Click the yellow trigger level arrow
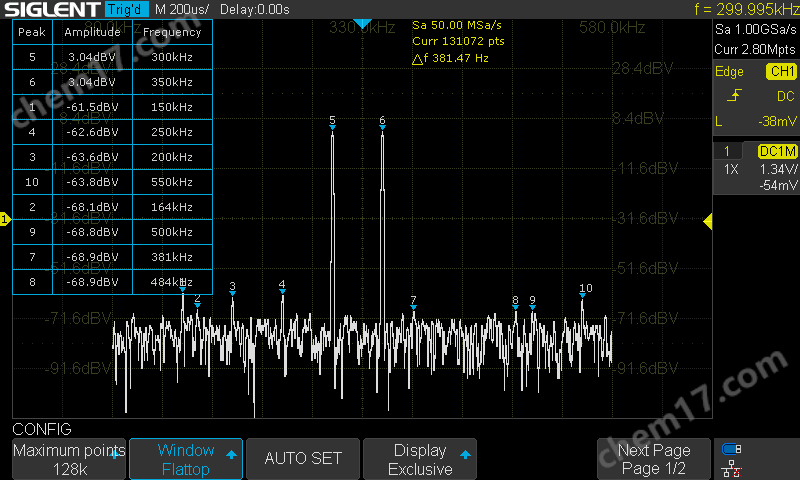The image size is (800, 480). [708, 221]
